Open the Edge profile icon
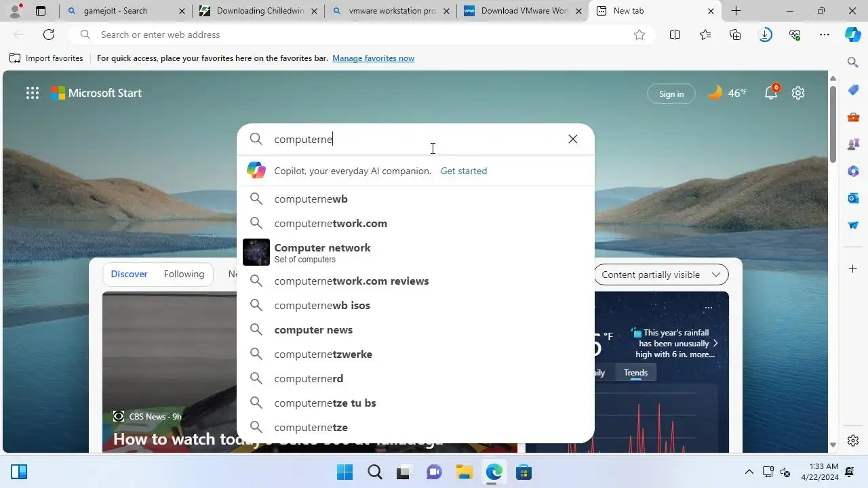868x488 pixels. pyautogui.click(x=15, y=11)
